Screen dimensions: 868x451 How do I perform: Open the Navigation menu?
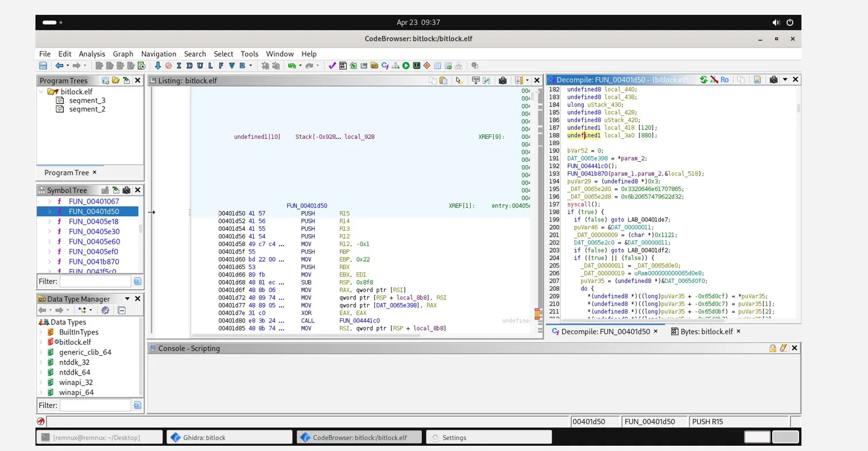click(x=158, y=53)
